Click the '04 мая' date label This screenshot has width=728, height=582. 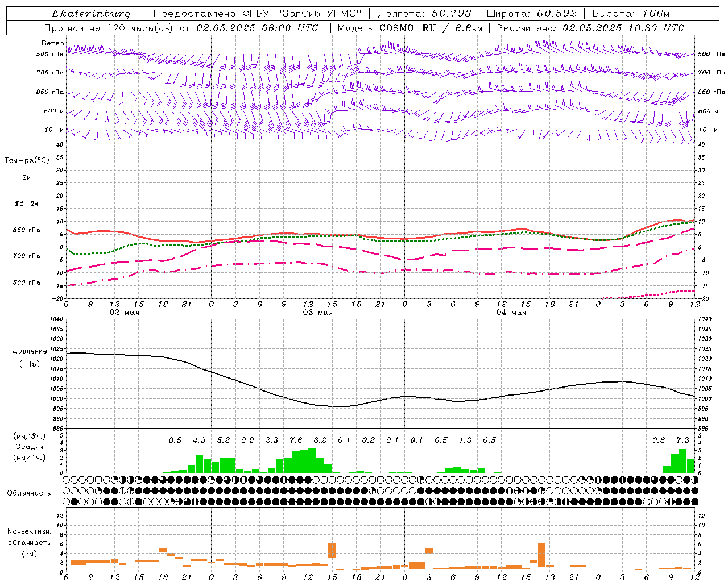coord(511,313)
